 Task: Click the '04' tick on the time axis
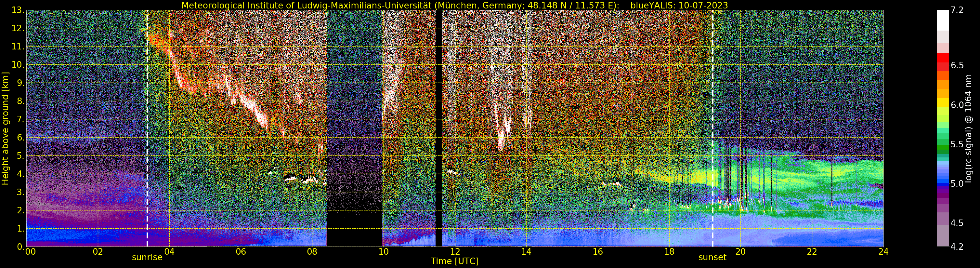(x=169, y=252)
